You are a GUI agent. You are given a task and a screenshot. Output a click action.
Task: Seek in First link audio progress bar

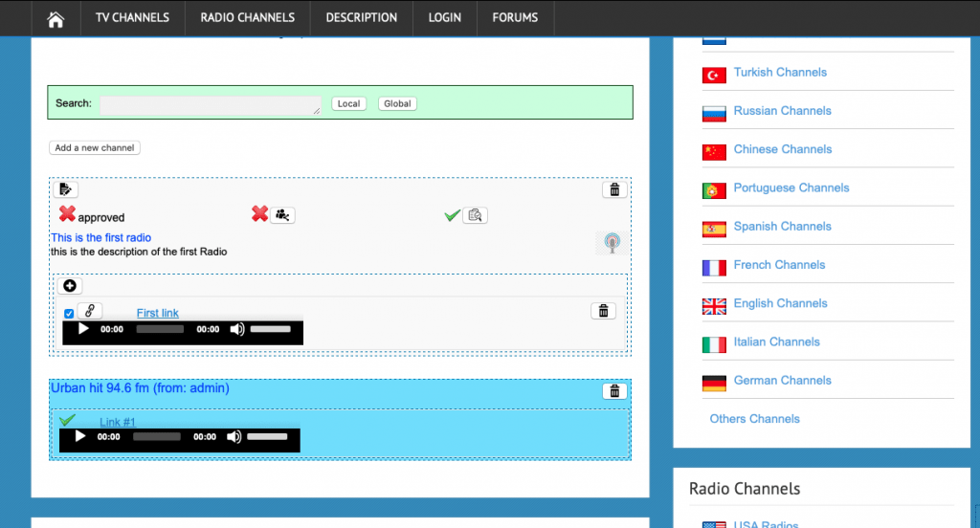[160, 329]
